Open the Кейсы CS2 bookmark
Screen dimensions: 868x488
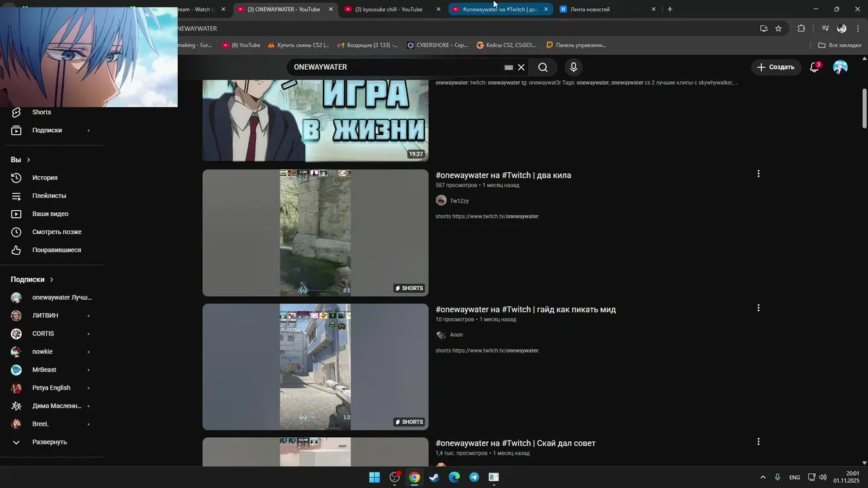[507, 45]
